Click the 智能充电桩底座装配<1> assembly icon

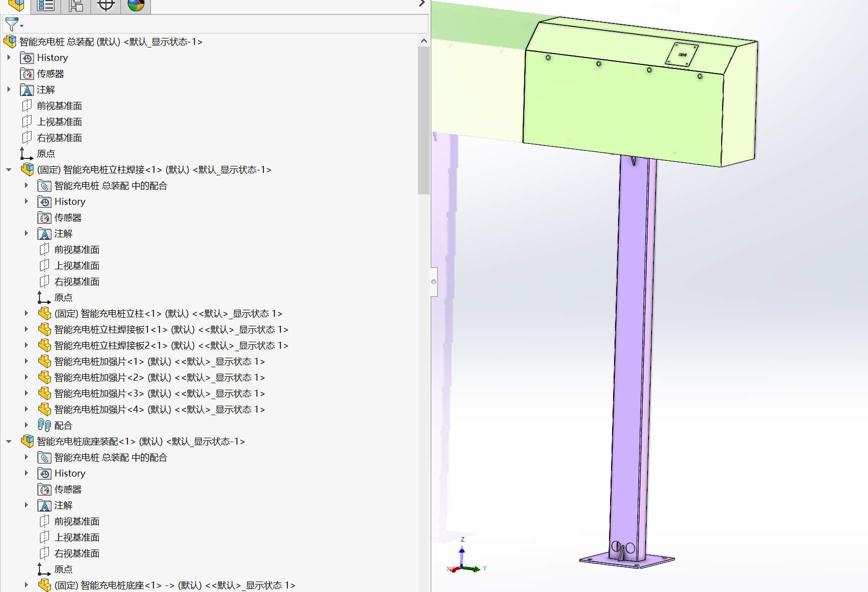(x=27, y=441)
